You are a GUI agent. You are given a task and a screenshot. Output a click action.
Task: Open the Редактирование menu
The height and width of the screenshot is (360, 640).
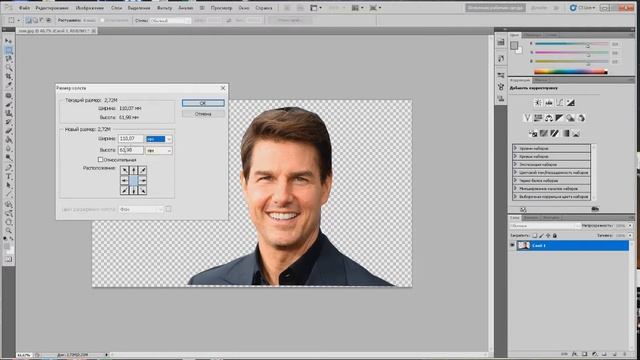(52, 8)
